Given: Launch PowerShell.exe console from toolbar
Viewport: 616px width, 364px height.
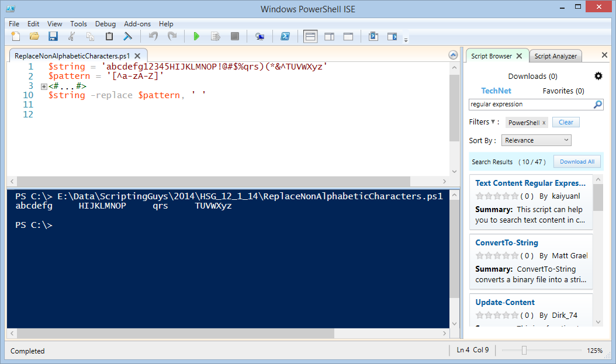Looking at the screenshot, I should (285, 37).
